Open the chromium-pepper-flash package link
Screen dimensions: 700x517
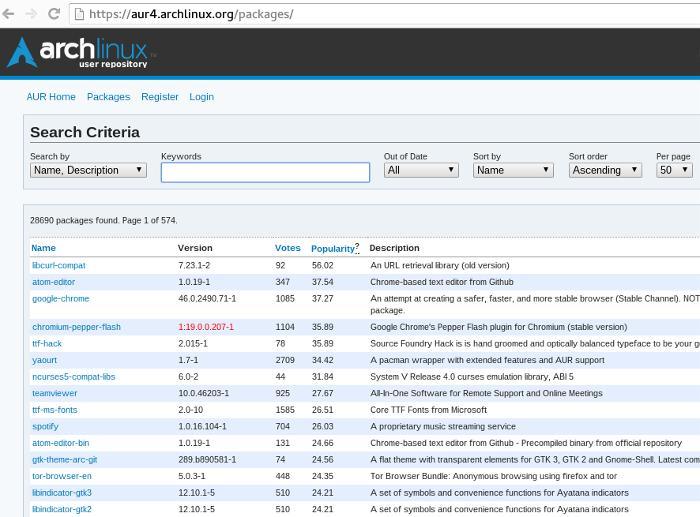click(76, 327)
